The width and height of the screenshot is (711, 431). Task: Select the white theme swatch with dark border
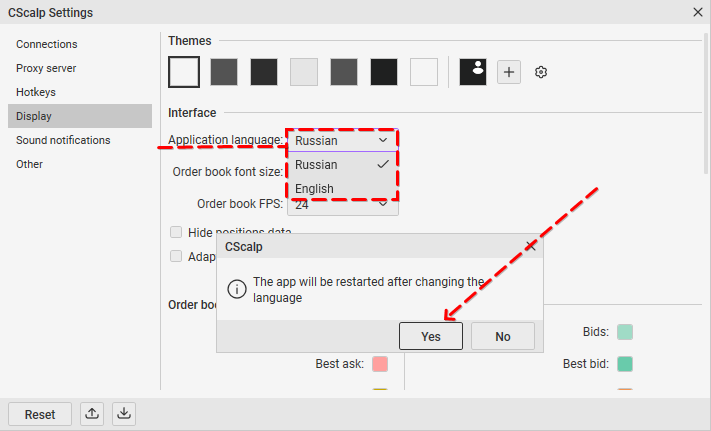(x=184, y=72)
